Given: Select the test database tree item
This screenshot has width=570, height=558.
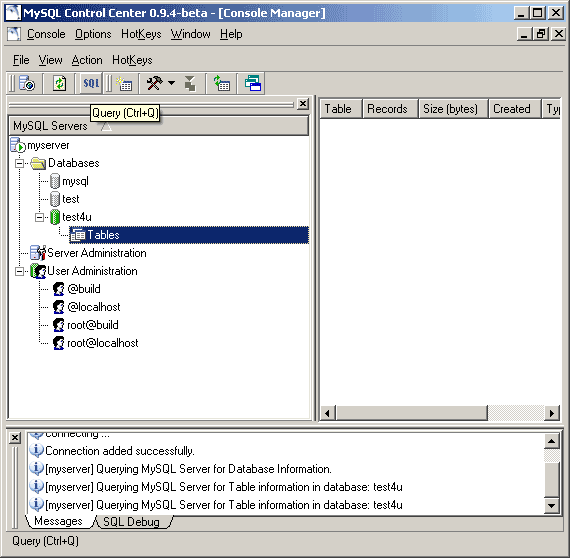Looking at the screenshot, I should (x=71, y=199).
